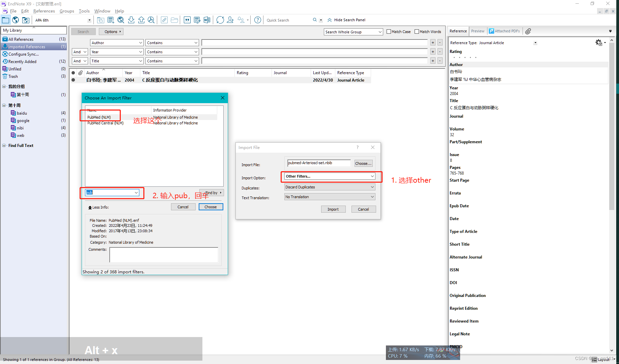Switch to Local Library mode icon
Viewport: 619px width, 364px height.
[x=5, y=20]
